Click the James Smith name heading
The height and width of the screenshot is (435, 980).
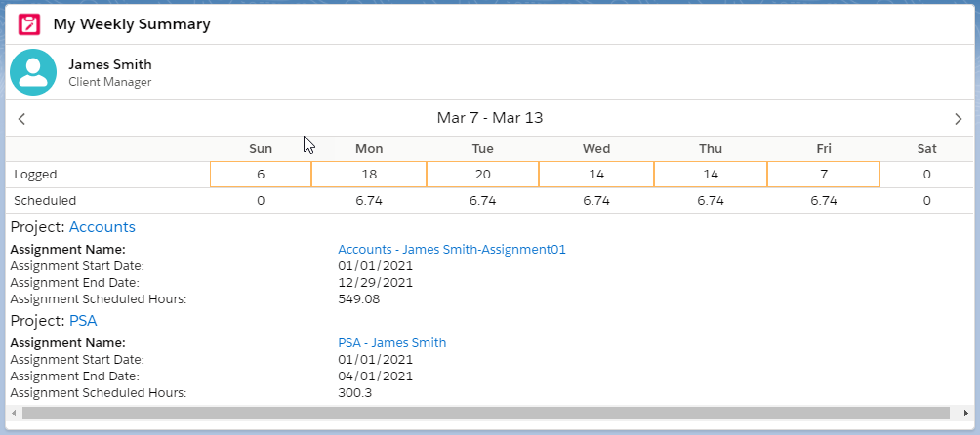tap(110, 65)
